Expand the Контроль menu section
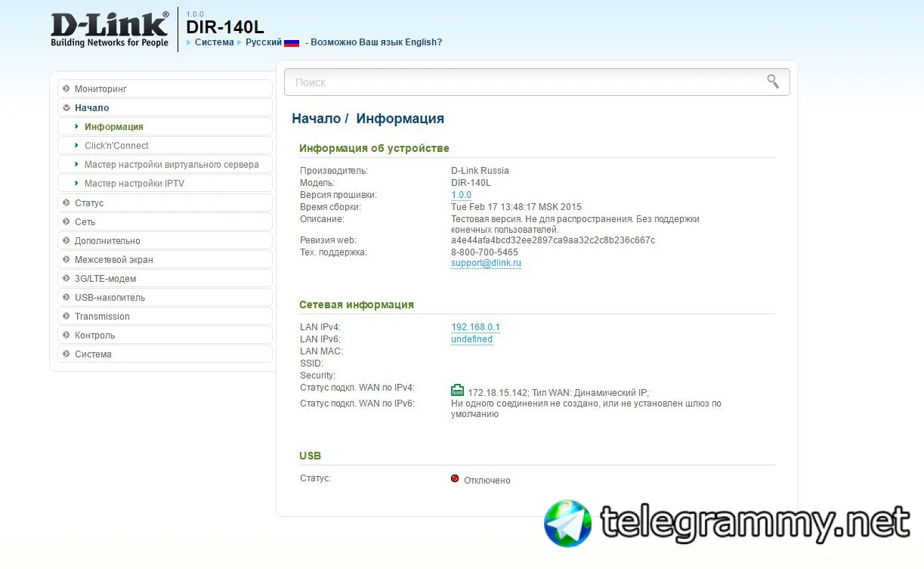This screenshot has height=569, width=924. (x=165, y=336)
